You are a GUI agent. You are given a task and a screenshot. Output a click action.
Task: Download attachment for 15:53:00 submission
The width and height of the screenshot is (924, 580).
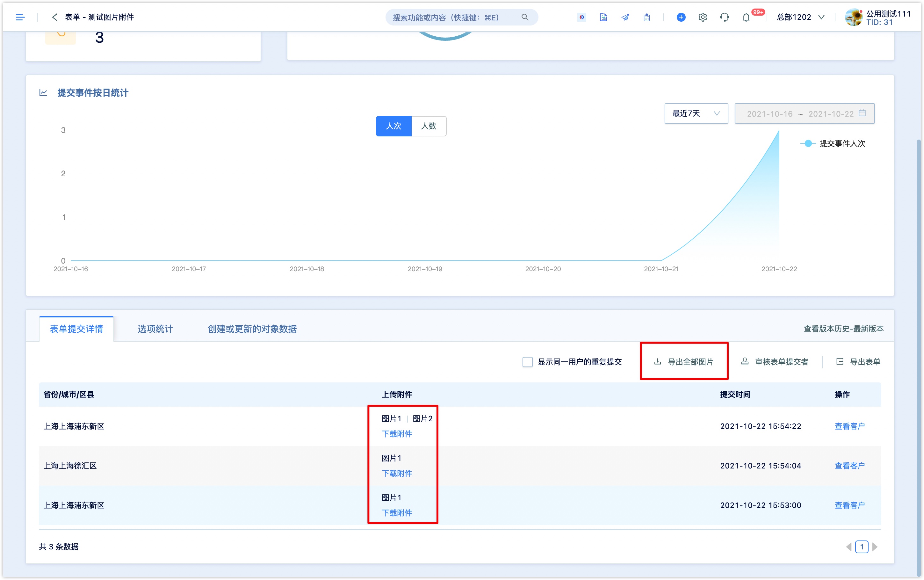click(x=397, y=513)
